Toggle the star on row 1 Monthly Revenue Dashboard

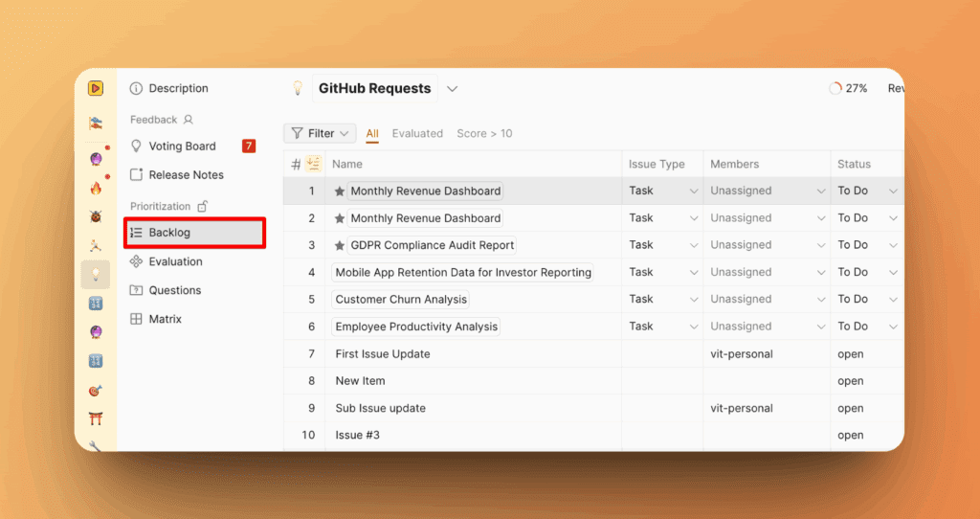tap(339, 192)
